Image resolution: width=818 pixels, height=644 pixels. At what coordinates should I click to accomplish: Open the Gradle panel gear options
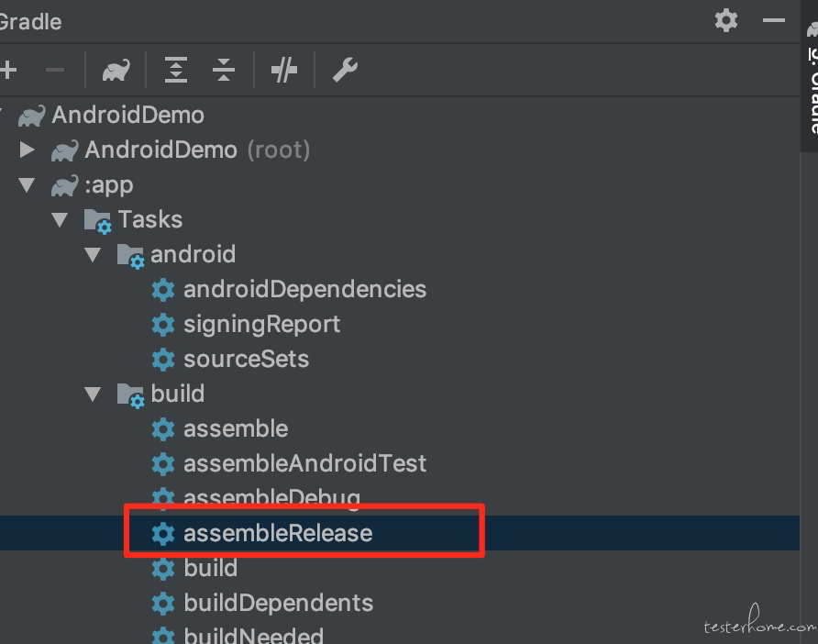[726, 21]
